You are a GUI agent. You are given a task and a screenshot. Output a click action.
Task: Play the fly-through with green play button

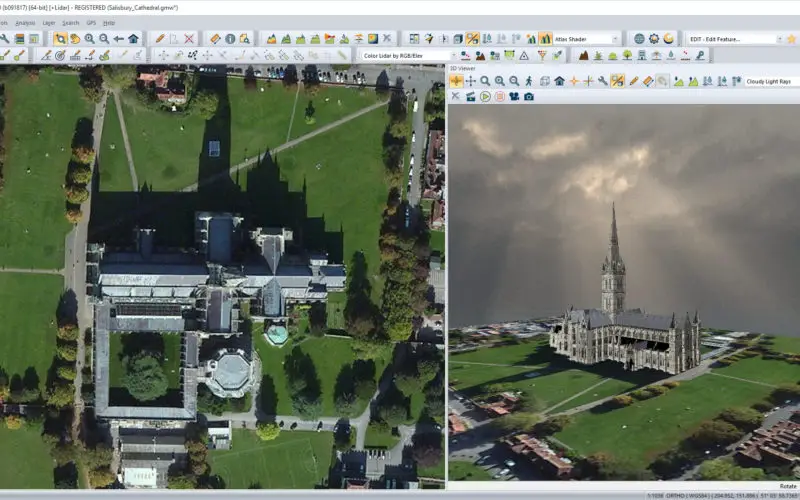tap(485, 96)
